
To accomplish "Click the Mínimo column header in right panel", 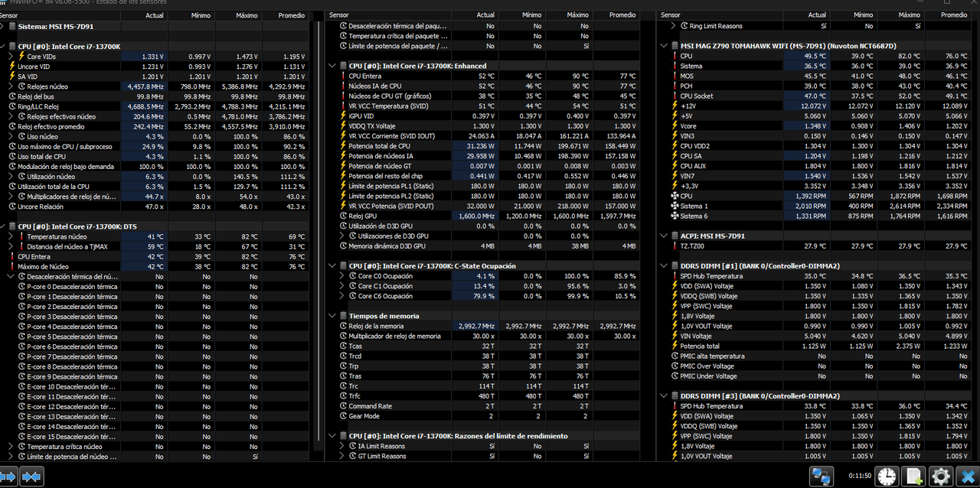I will (863, 15).
